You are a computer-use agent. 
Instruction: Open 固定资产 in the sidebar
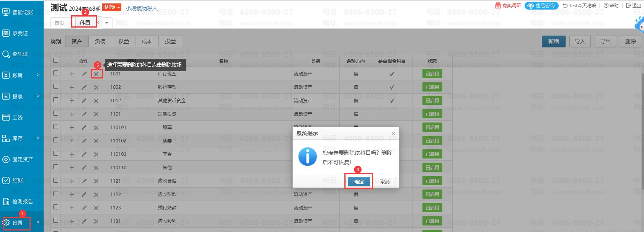[6, 159]
